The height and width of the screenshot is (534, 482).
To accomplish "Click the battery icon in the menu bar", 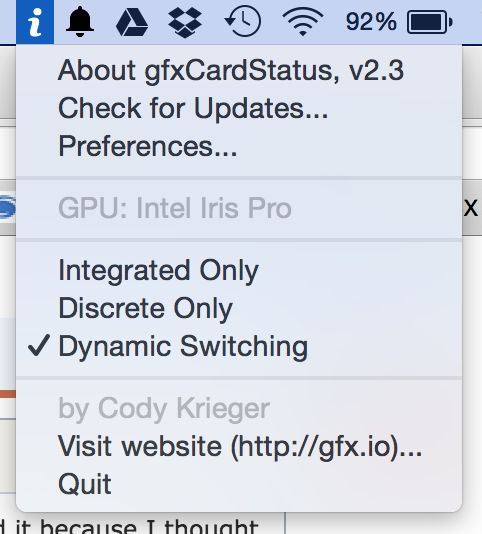I will click(x=430, y=22).
